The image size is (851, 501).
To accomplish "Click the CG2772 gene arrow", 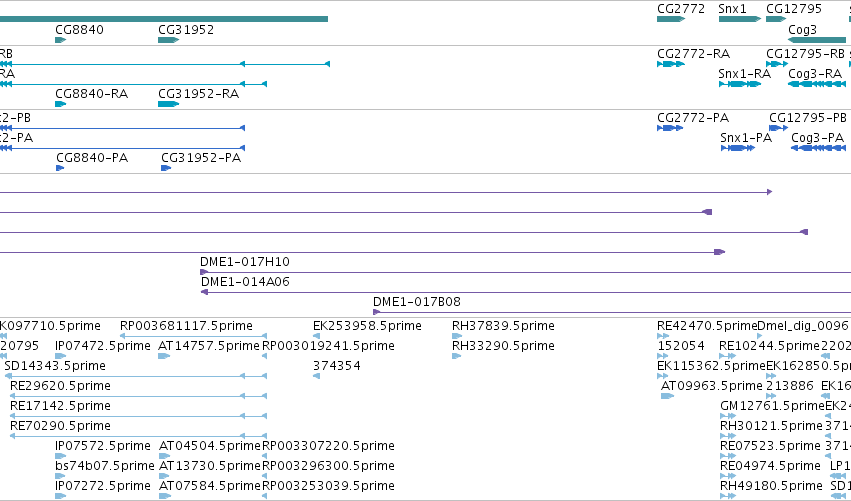I will [x=671, y=20].
